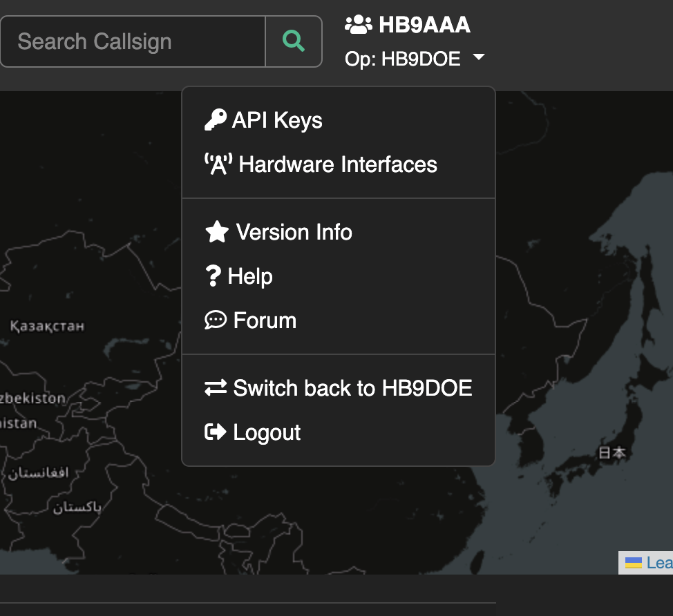Click the green magnifier search button
Screen dimensions: 673x616
point(294,41)
